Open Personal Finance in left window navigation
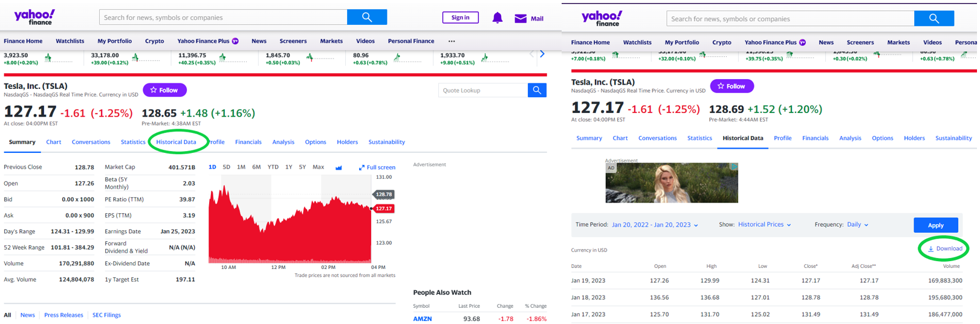The image size is (980, 324). pos(410,41)
